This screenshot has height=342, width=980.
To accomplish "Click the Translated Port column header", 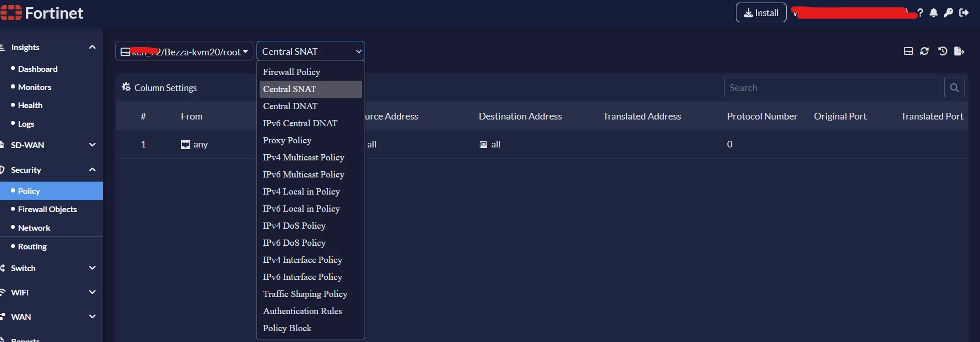I will point(932,116).
